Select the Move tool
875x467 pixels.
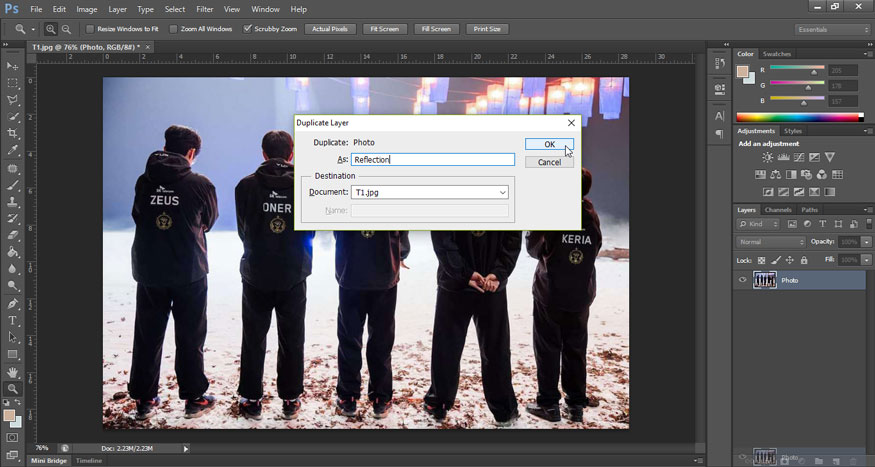coord(13,65)
